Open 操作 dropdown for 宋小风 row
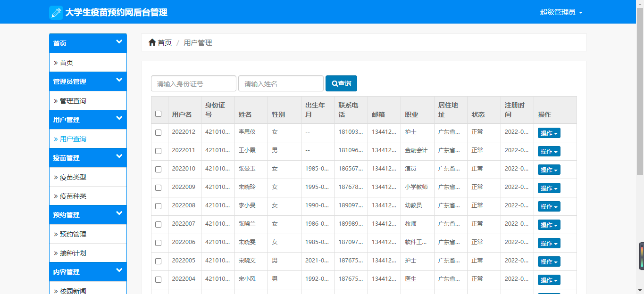This screenshot has height=294, width=644. coord(549,280)
